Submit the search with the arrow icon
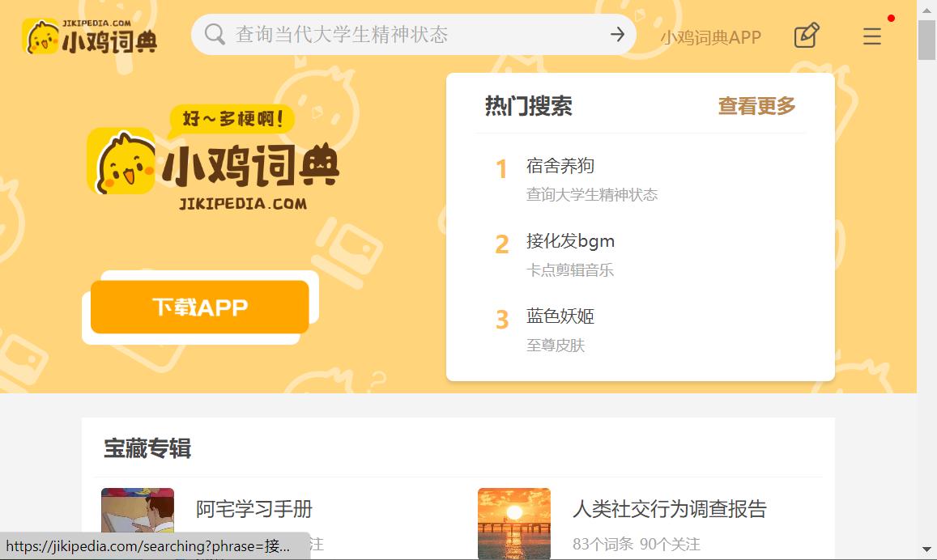This screenshot has height=560, width=937. (617, 35)
